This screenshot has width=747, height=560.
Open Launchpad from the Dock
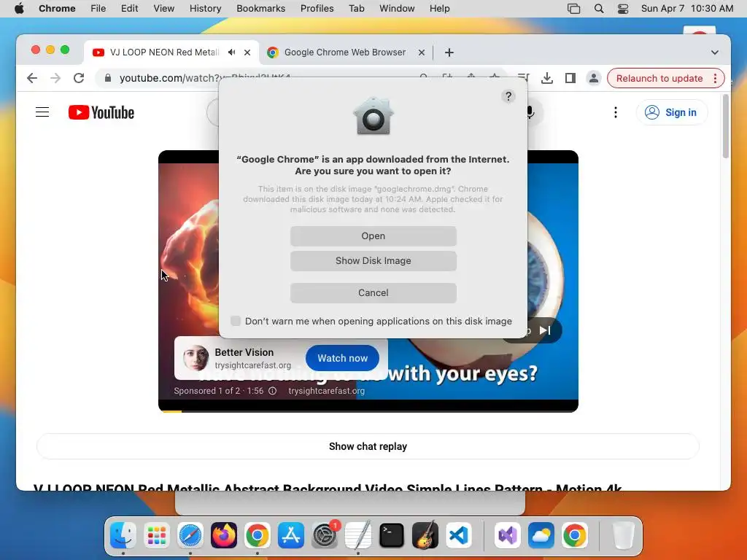pyautogui.click(x=157, y=535)
